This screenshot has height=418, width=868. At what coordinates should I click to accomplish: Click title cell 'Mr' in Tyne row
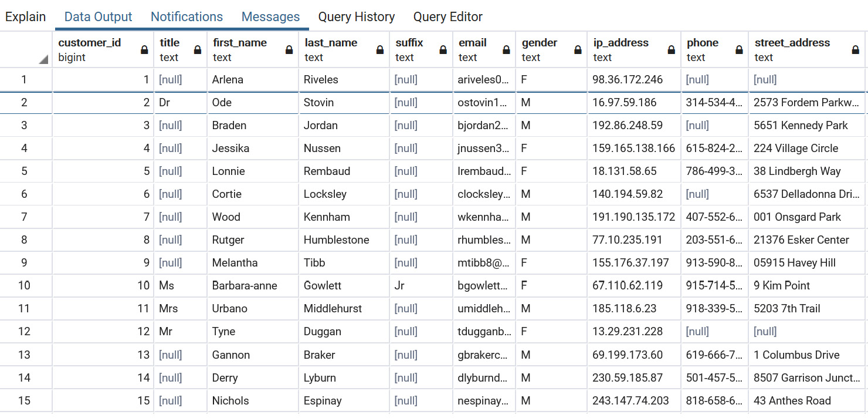[181, 331]
